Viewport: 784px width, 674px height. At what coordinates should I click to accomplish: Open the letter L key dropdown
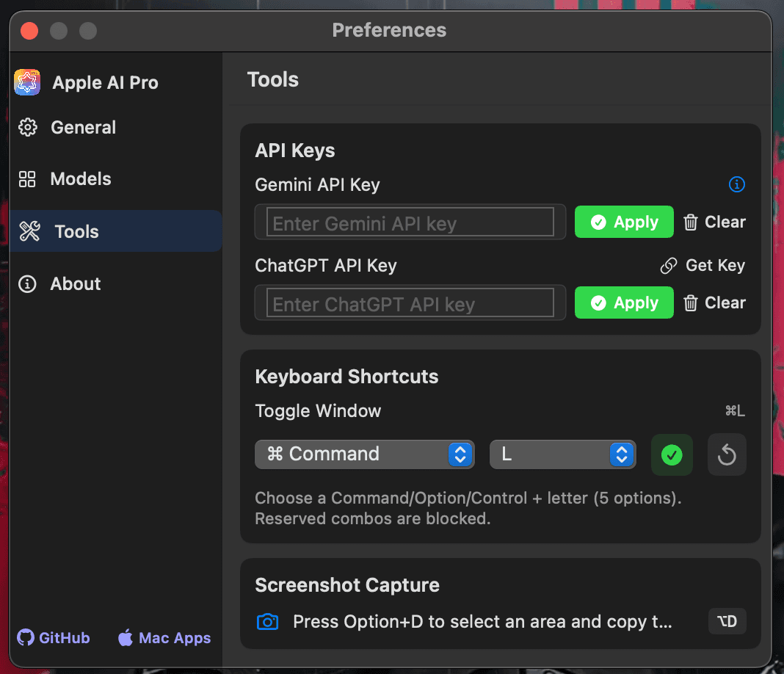pos(563,454)
